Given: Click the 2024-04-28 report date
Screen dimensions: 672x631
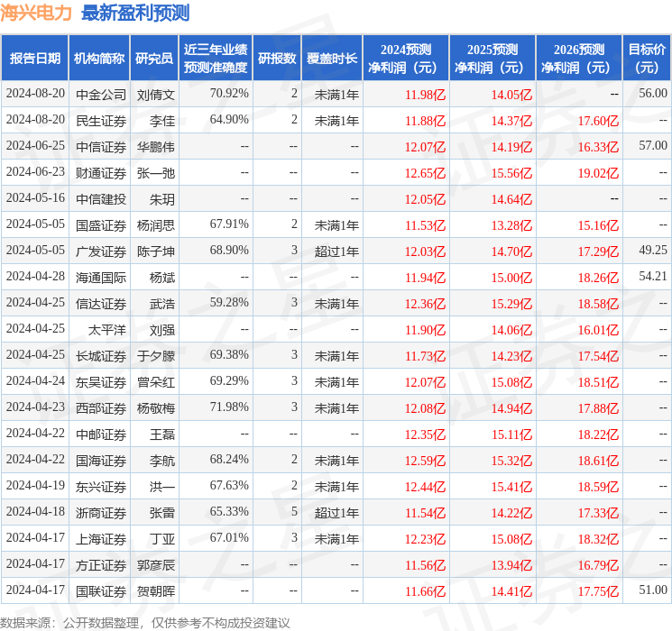Looking at the screenshot, I should click(35, 277).
